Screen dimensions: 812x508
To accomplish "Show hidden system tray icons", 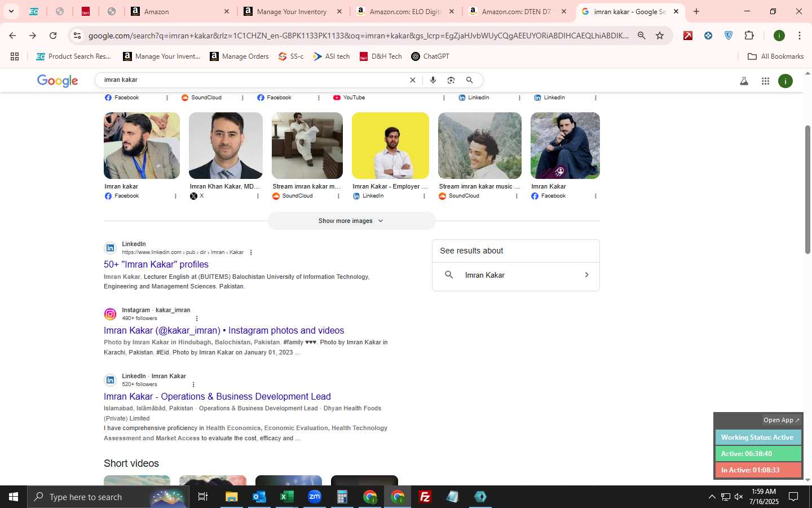I will coord(712,497).
